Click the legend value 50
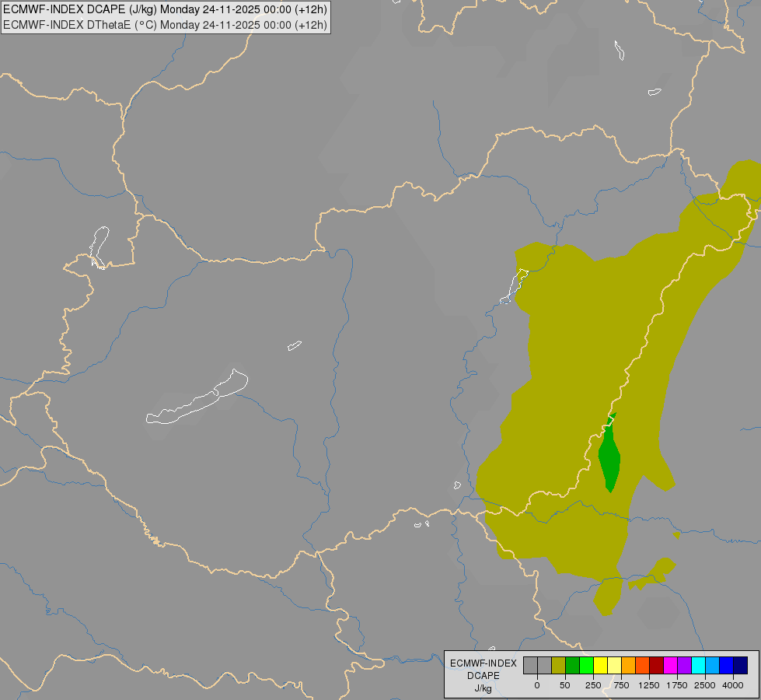Screen dimensions: 761x700 click(565, 685)
